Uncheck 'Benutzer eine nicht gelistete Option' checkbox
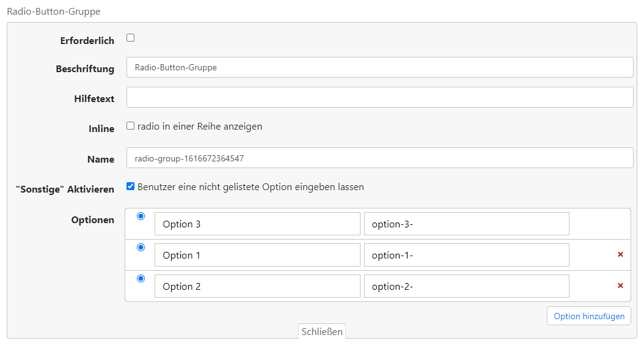Viewport: 644px width, 346px height. coord(131,186)
